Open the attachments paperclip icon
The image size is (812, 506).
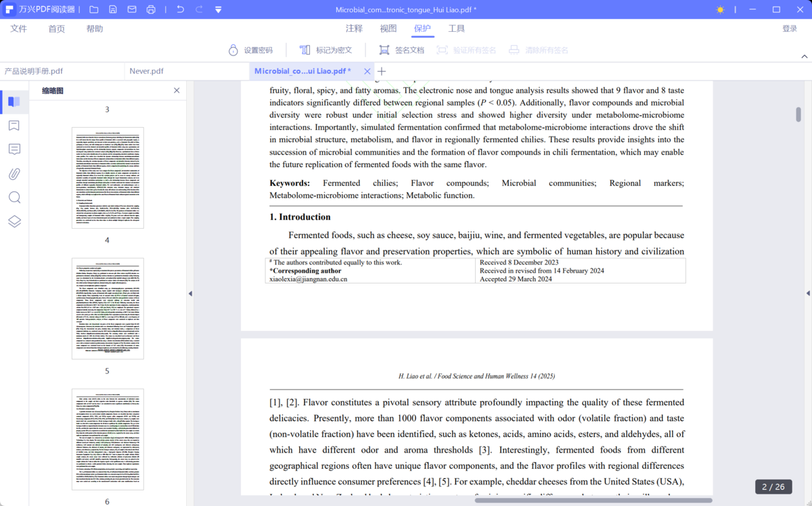point(14,174)
